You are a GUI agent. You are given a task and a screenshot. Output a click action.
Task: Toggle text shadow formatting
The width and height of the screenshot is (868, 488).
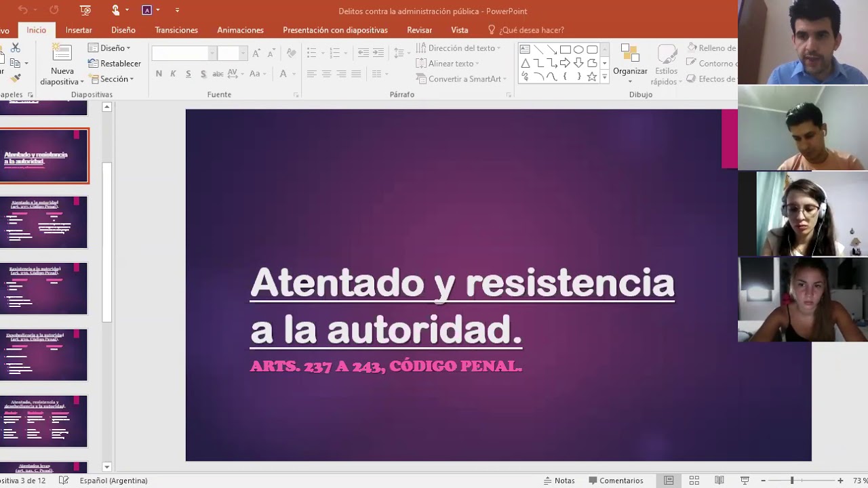(203, 74)
